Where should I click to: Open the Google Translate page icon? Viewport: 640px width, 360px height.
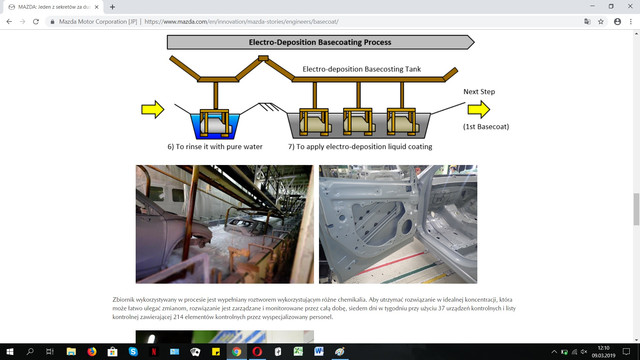(587, 22)
